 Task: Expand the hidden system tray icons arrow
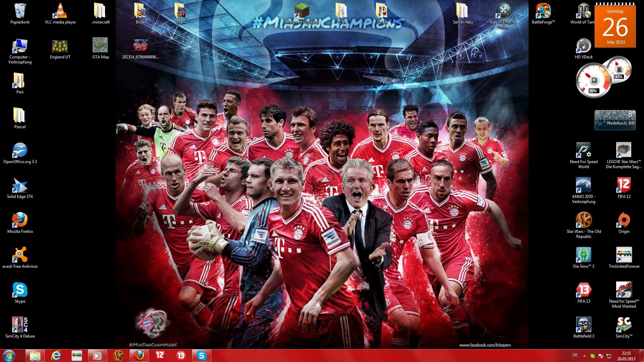584,356
